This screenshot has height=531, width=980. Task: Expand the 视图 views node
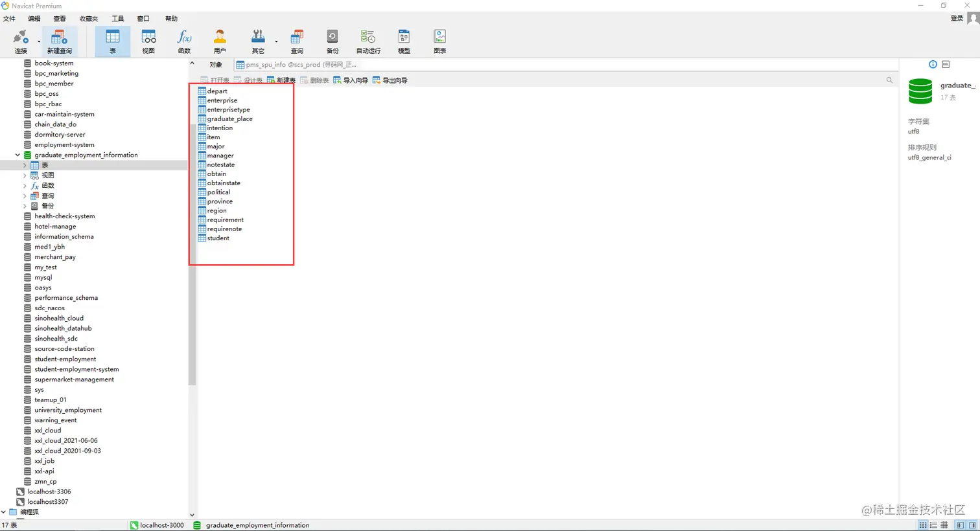[25, 175]
